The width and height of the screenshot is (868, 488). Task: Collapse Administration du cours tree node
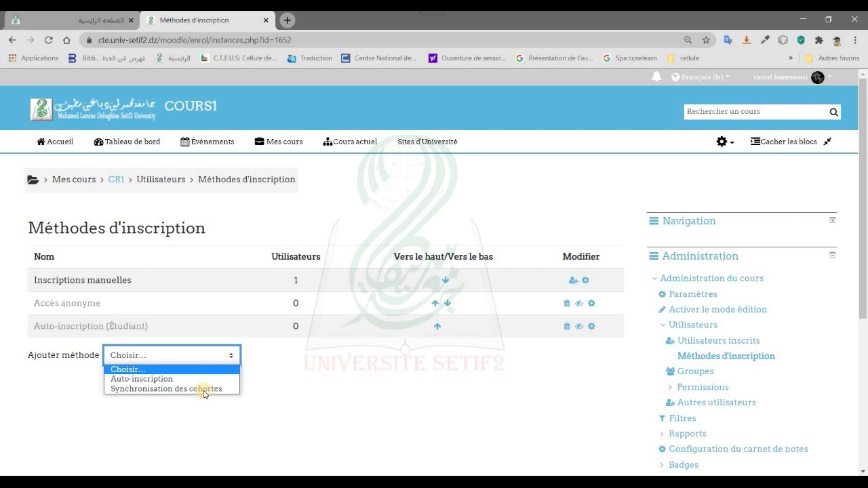(x=655, y=279)
